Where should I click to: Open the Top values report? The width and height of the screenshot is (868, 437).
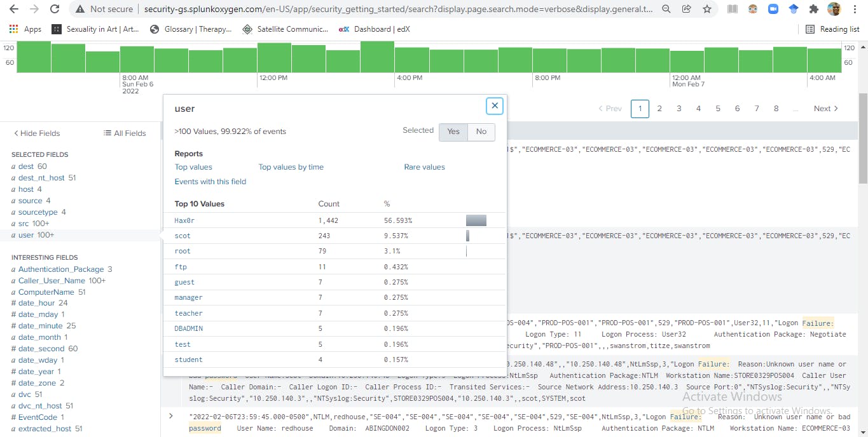pos(193,167)
